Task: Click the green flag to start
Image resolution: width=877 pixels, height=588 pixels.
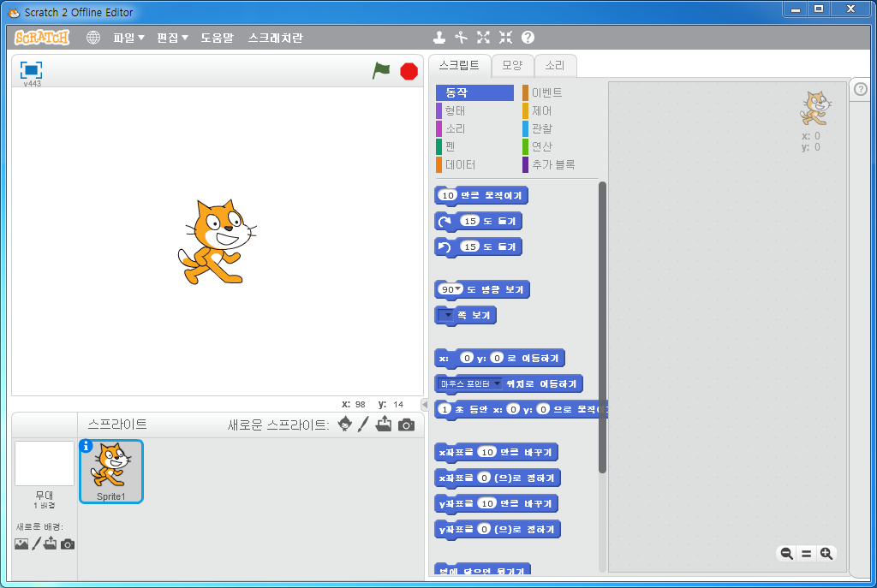Action: click(x=381, y=71)
